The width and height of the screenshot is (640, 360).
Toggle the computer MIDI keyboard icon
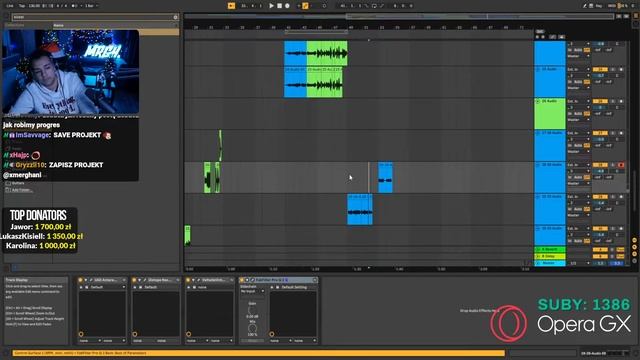591,6
